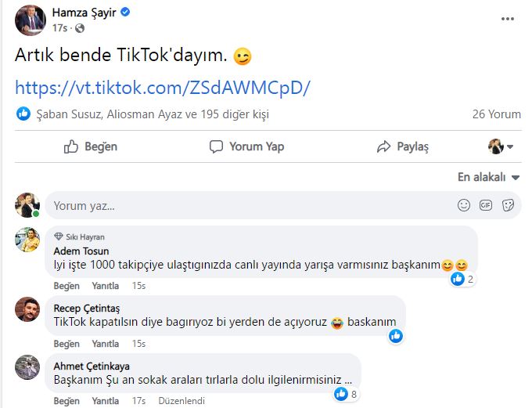This screenshot has width=532, height=408.
Task: Open the sticker picker in comment box
Action: tap(508, 205)
